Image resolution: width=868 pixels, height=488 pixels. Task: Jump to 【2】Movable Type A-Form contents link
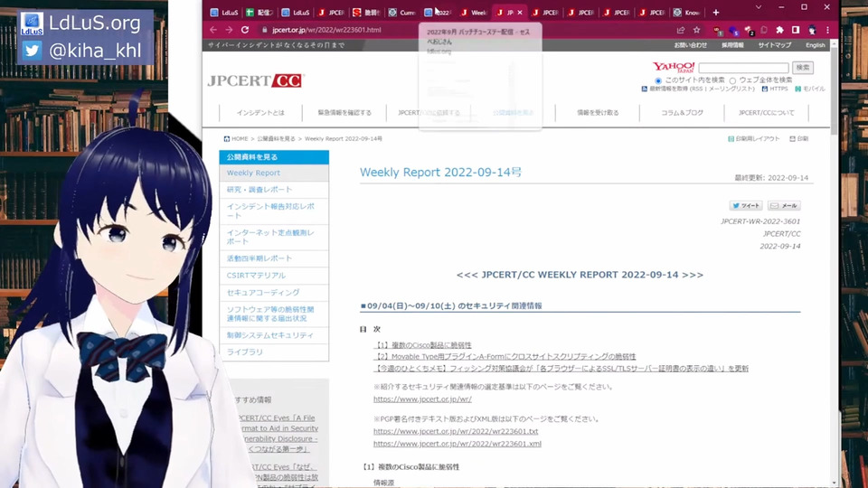(505, 357)
